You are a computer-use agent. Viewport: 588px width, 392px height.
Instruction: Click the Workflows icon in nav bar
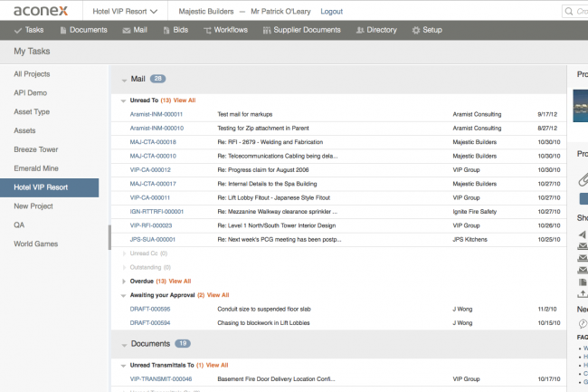click(207, 31)
